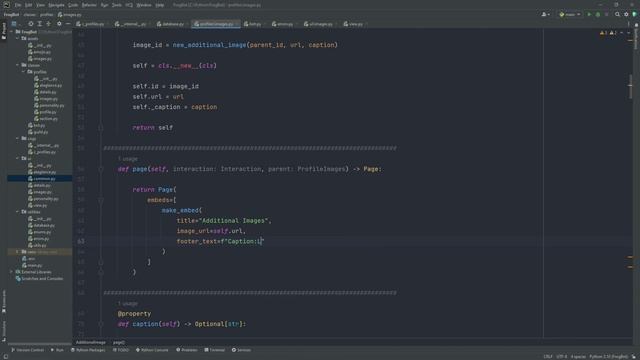Toggle code fold at def page line
Image resolution: width=640 pixels, height=360 pixels.
tap(100, 169)
